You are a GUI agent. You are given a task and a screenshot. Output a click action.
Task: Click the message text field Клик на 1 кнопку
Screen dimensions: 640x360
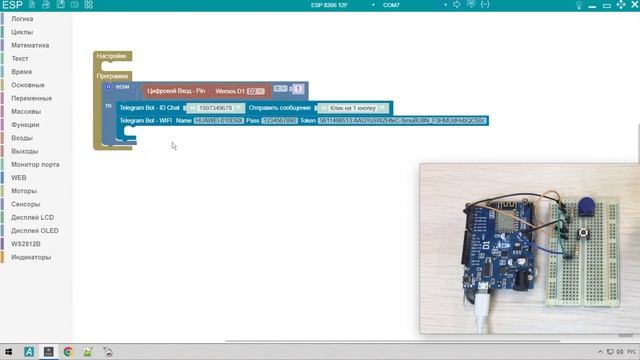[353, 108]
